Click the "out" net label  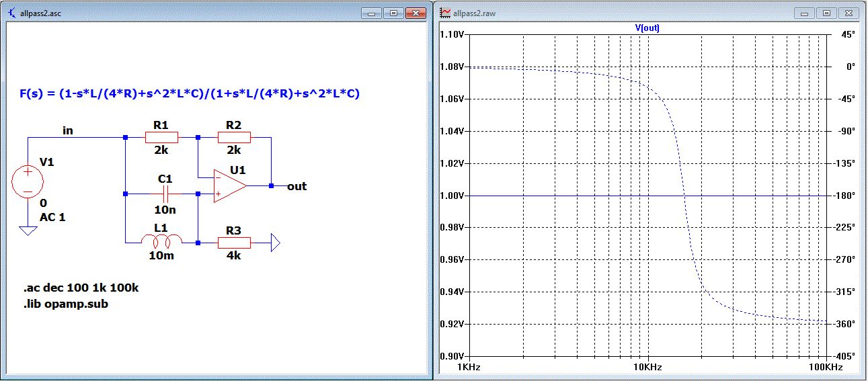point(297,186)
